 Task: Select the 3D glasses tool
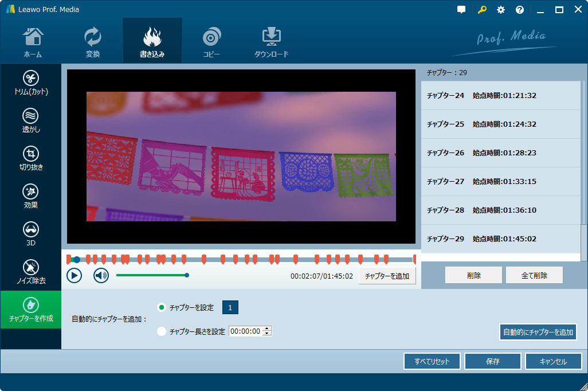(x=31, y=234)
